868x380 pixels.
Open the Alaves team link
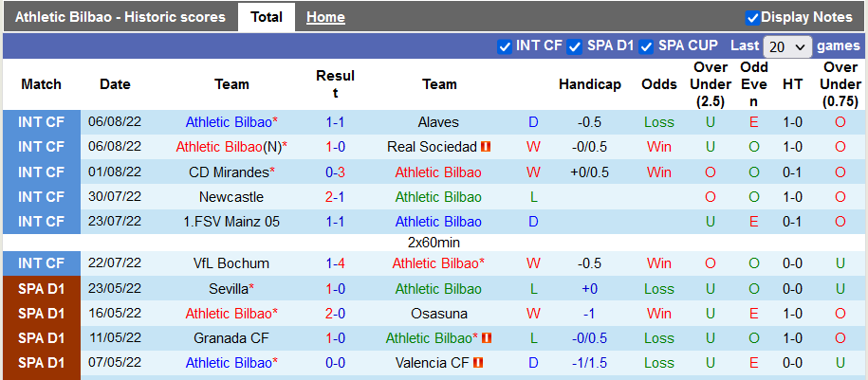pos(438,122)
